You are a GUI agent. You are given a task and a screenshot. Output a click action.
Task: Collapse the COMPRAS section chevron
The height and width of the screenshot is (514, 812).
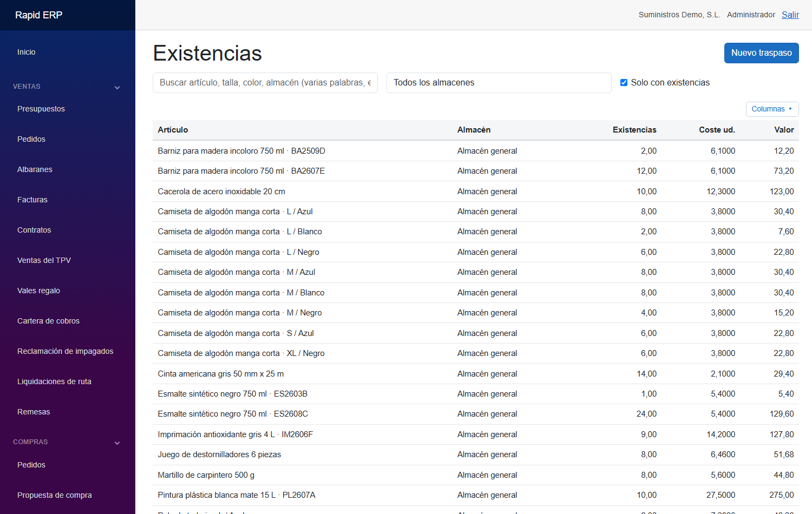pyautogui.click(x=117, y=443)
